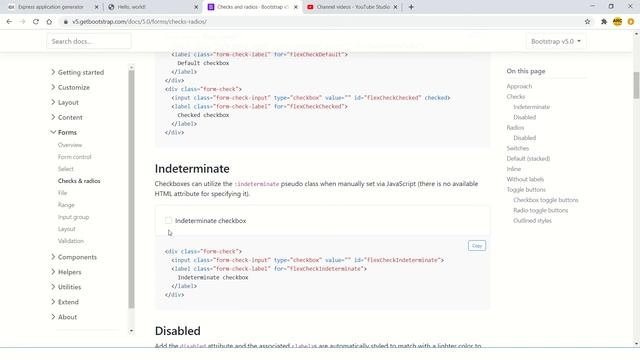Open the Form control page

point(75,157)
